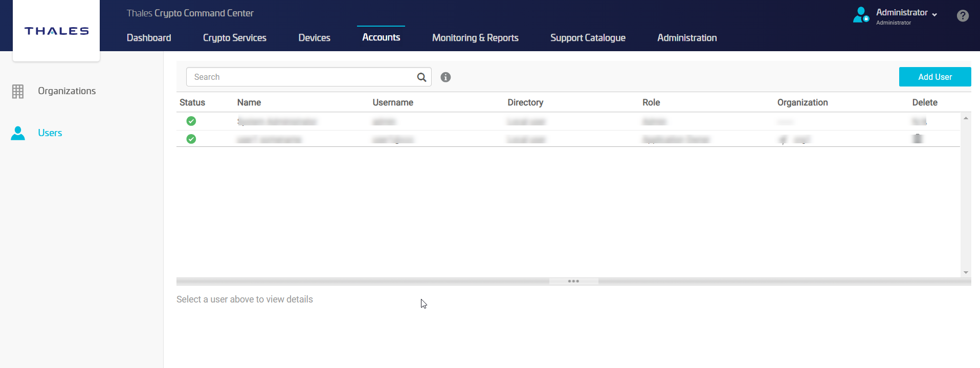Screen dimensions: 980x368
Task: Click first row's green status checkmark
Action: pyautogui.click(x=191, y=121)
